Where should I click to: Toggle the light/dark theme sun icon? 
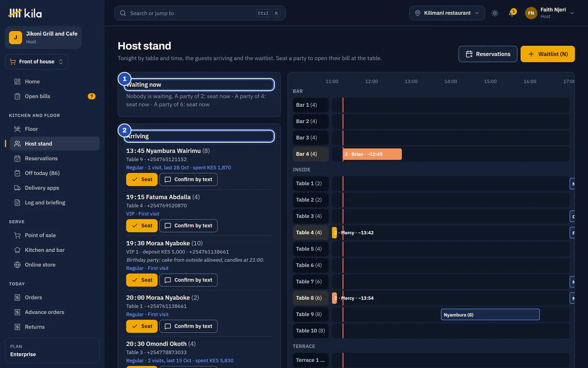(x=495, y=13)
